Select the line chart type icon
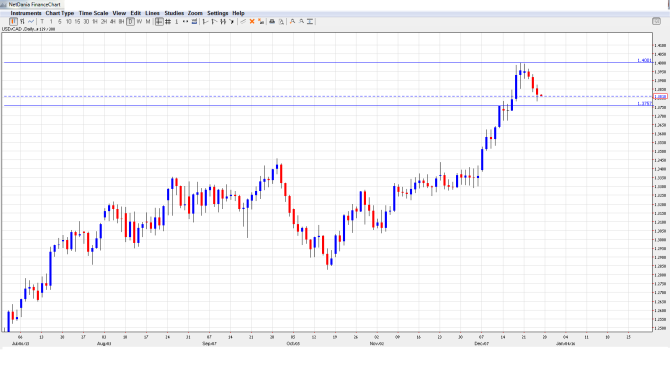The height and width of the screenshot is (377, 670). click(31, 21)
